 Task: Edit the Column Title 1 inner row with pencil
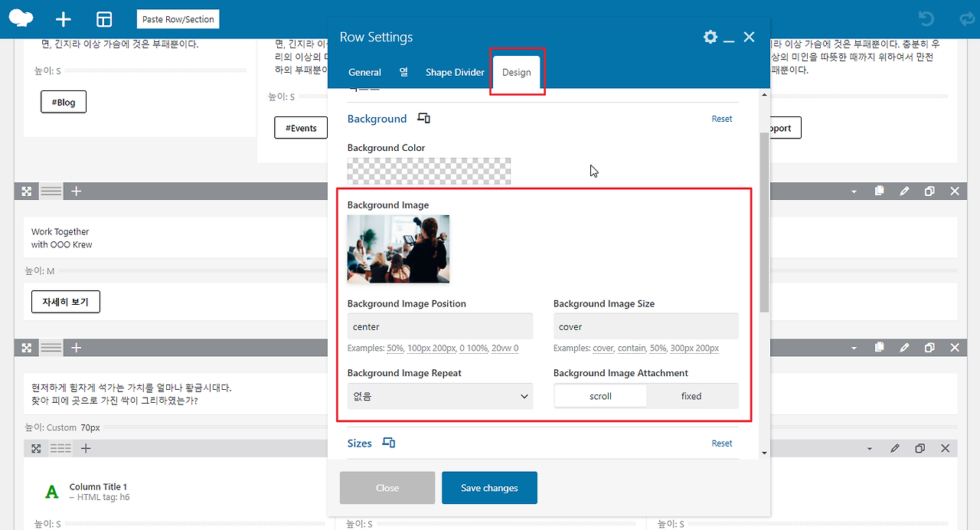click(x=895, y=449)
